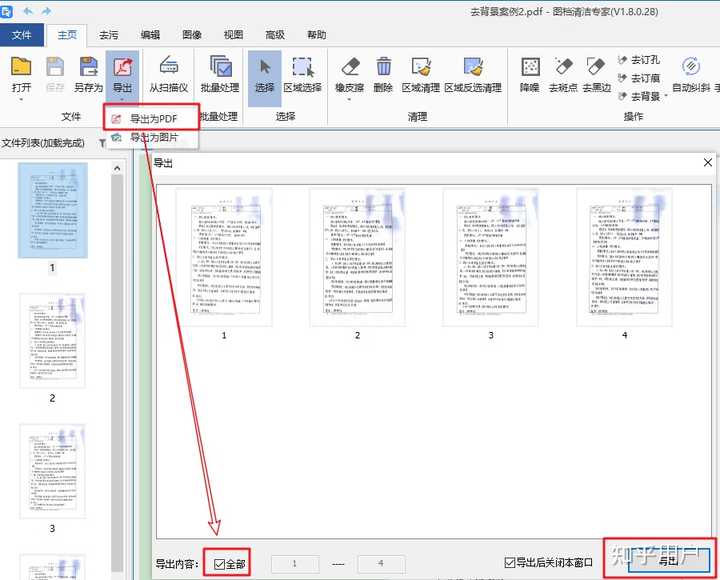Click the 从扫描仪 scanner icon

tap(169, 66)
